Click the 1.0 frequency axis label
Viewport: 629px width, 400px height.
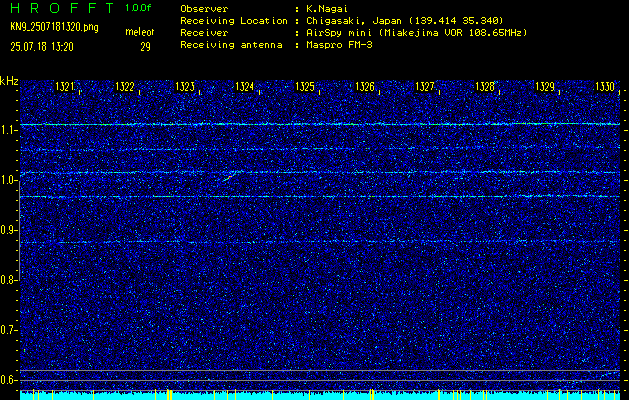pyautogui.click(x=8, y=180)
